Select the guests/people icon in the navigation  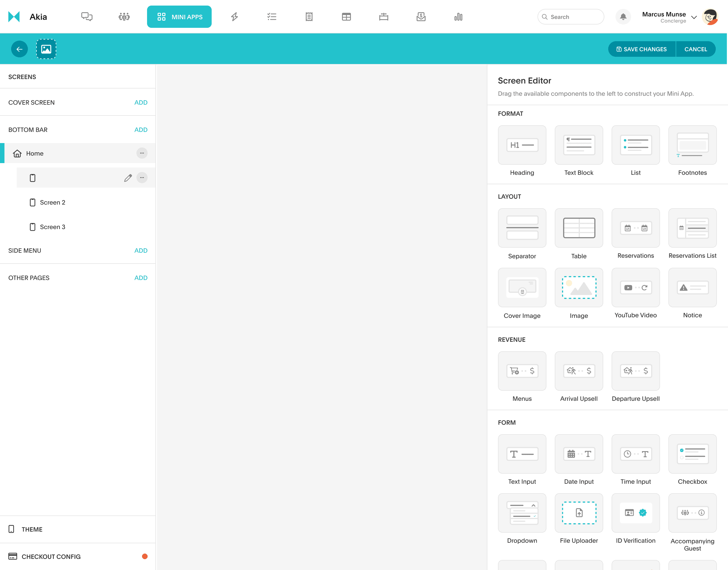coord(124,16)
